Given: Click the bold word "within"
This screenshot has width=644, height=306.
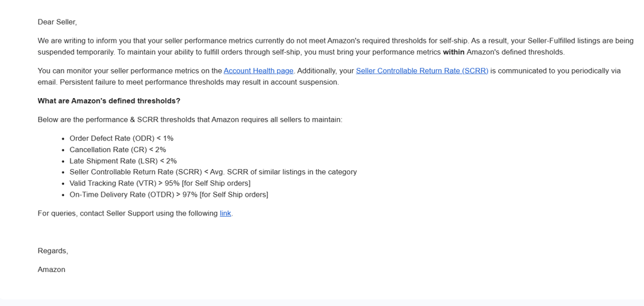Looking at the screenshot, I should tap(453, 52).
